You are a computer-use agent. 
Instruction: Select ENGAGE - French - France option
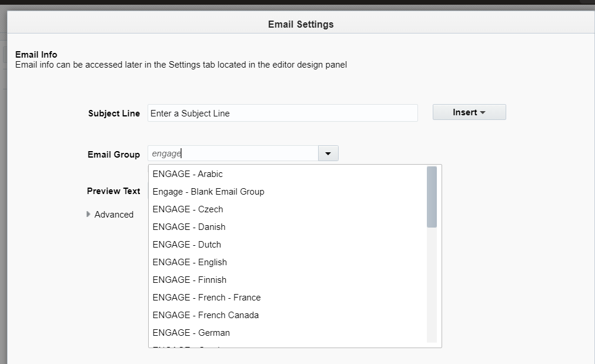(x=206, y=298)
